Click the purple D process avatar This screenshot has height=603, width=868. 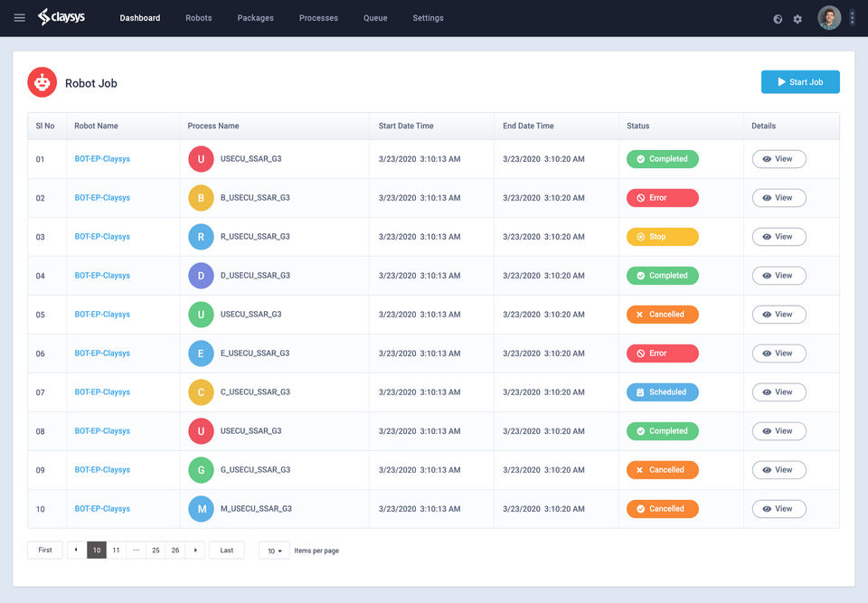pyautogui.click(x=201, y=275)
